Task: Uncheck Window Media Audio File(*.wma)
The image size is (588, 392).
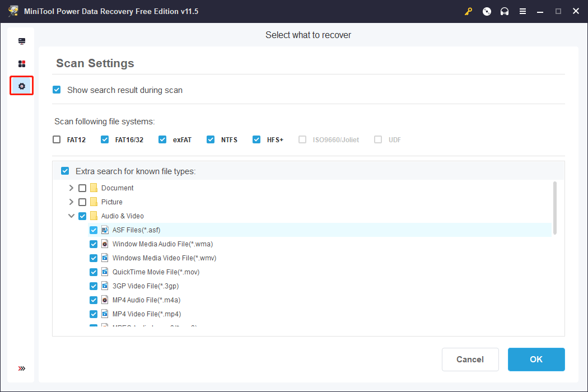Action: coord(94,244)
